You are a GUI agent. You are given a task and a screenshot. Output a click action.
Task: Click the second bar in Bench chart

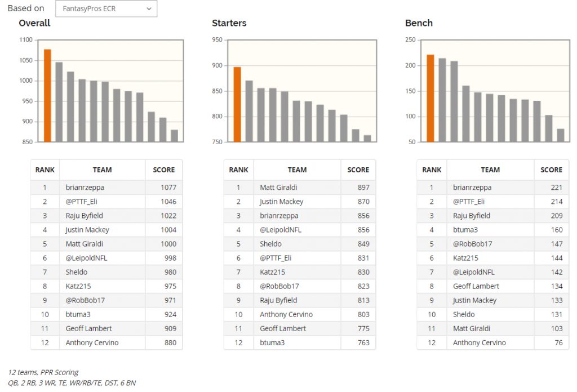pos(442,100)
